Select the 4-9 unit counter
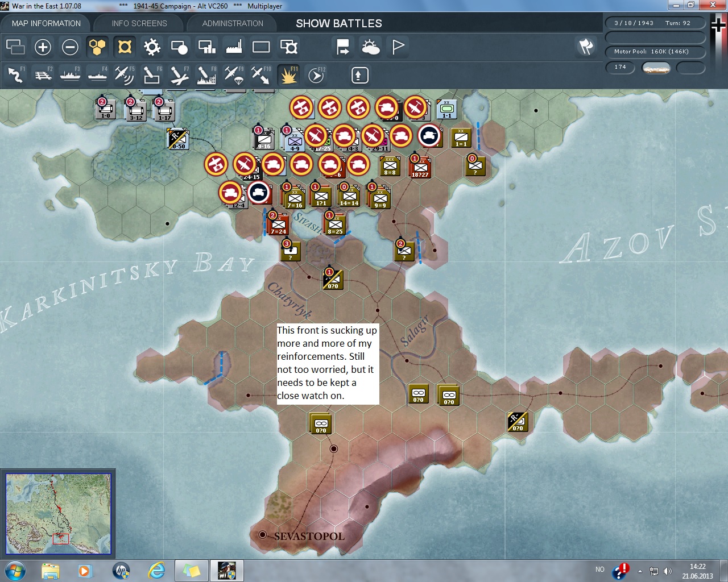Screen dimensions: 728x582 (x=295, y=140)
